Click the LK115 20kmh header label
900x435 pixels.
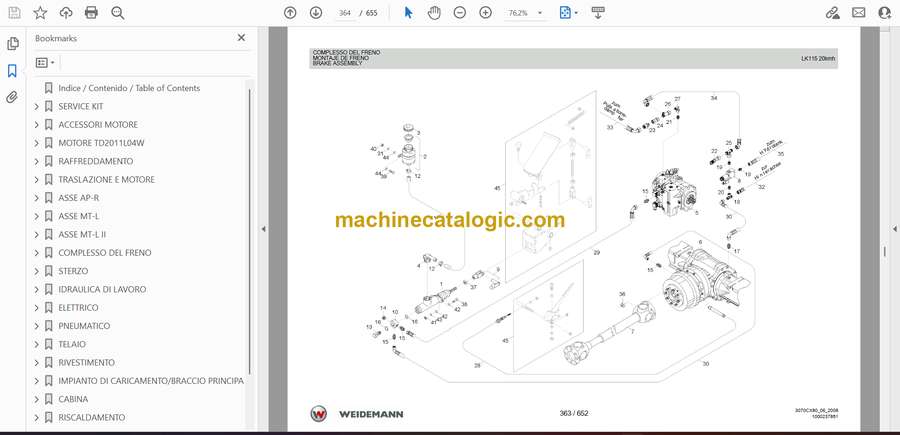coord(818,59)
